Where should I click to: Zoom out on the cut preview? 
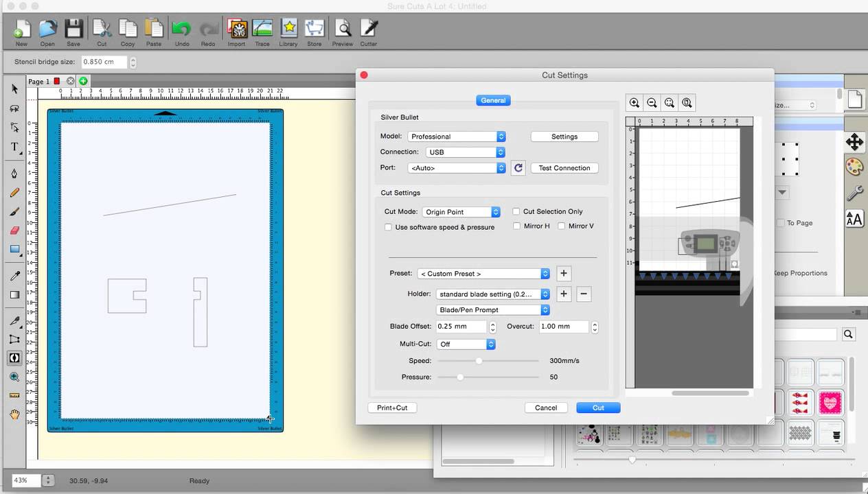[x=652, y=103]
